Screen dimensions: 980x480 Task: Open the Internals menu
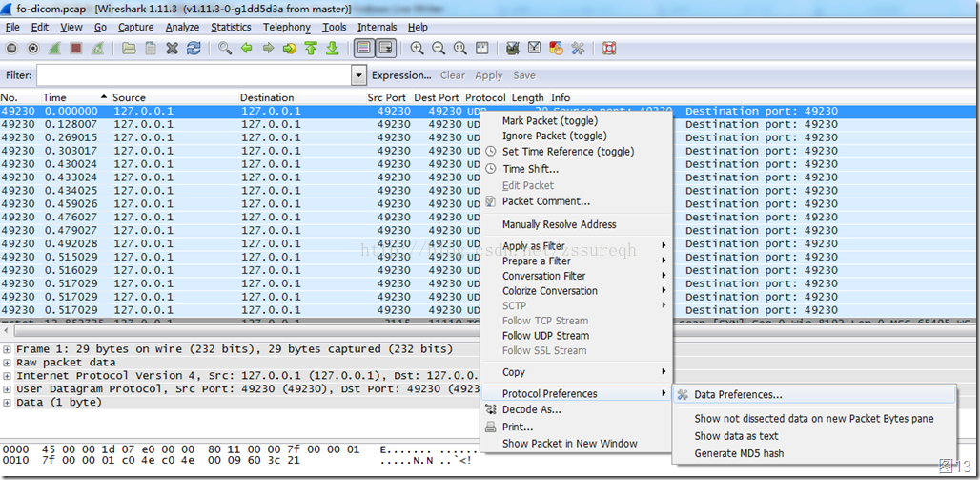tap(377, 27)
